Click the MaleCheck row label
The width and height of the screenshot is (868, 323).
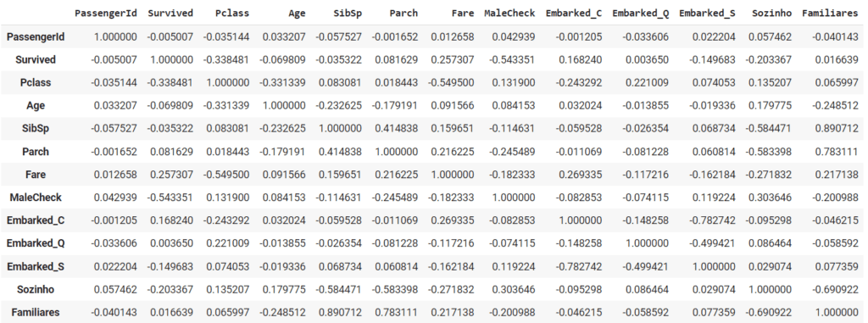(36, 198)
